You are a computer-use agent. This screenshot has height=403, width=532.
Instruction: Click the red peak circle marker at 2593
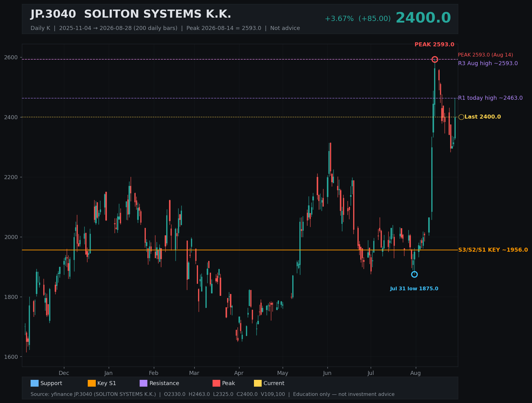pyautogui.click(x=435, y=59)
